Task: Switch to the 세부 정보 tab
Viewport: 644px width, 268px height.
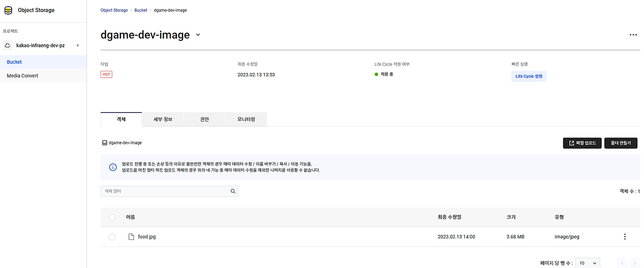Action: pos(163,119)
